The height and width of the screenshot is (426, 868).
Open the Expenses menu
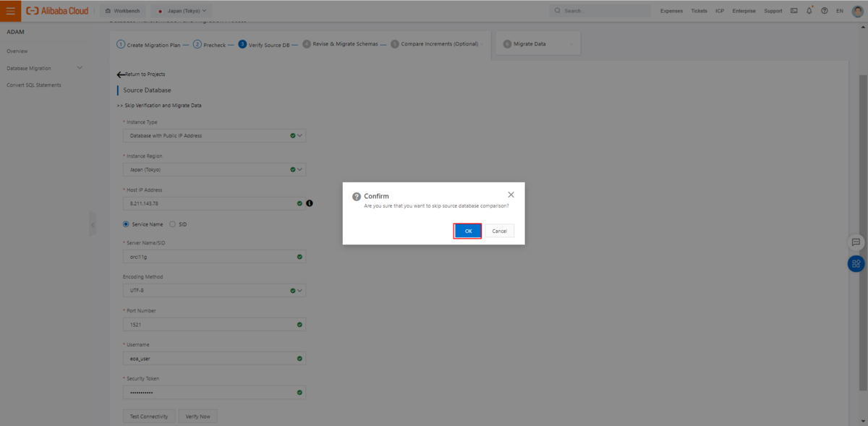pyautogui.click(x=671, y=11)
